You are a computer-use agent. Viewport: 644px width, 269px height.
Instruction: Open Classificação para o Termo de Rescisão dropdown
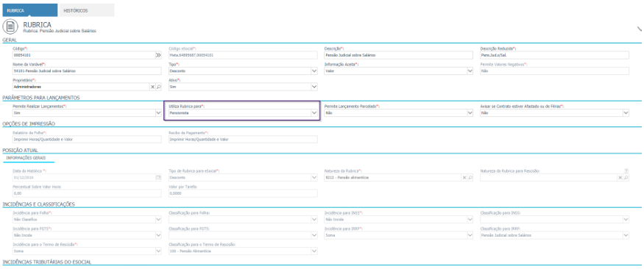pos(314,251)
